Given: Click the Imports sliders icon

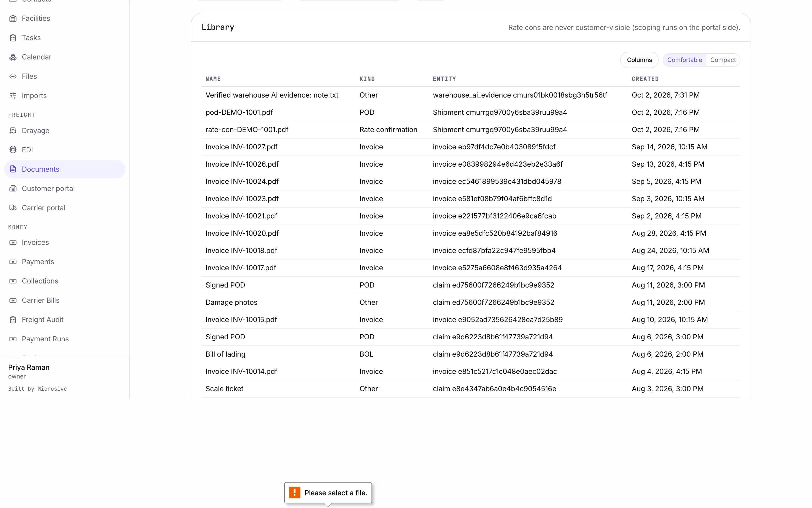Looking at the screenshot, I should tap(13, 96).
